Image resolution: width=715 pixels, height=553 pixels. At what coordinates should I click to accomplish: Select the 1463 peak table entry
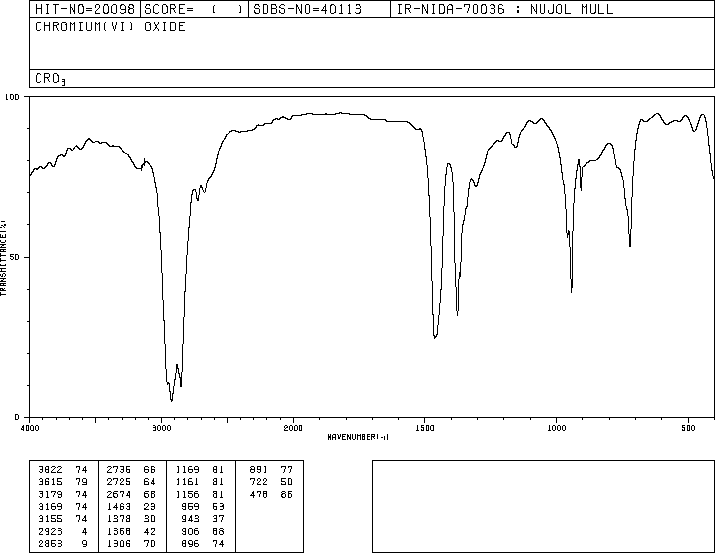119,507
